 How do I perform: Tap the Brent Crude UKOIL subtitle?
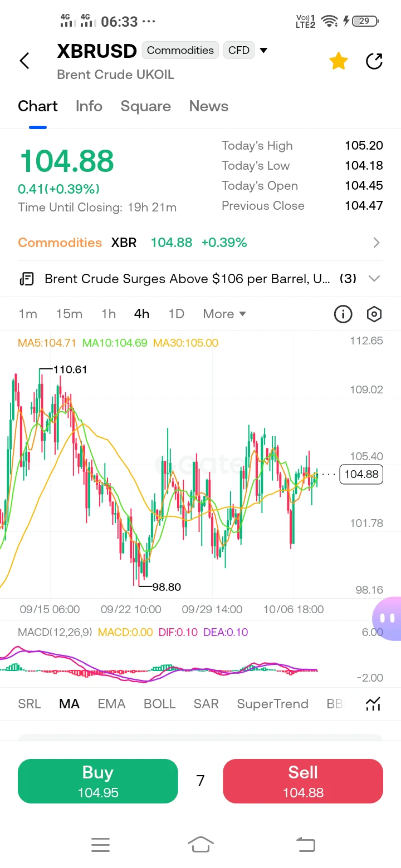click(x=116, y=75)
